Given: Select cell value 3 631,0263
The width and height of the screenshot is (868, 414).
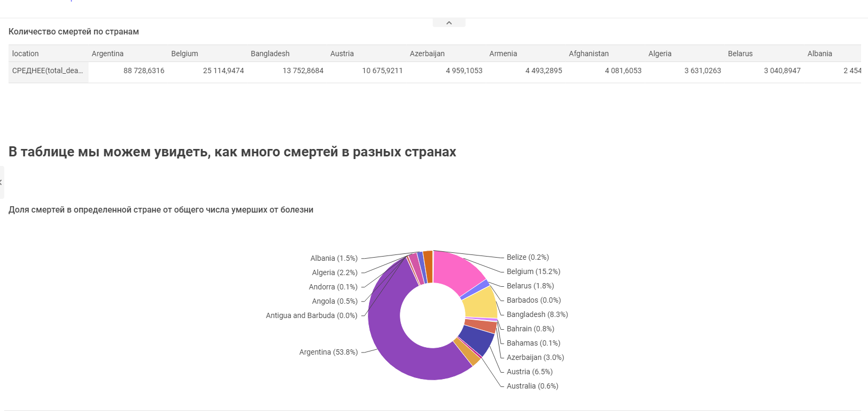Looking at the screenshot, I should point(703,71).
